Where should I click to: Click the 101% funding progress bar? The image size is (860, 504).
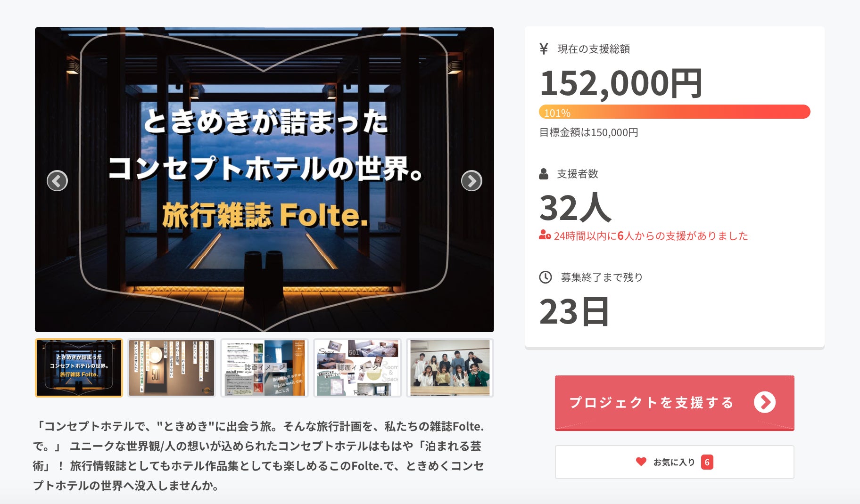pos(674,112)
